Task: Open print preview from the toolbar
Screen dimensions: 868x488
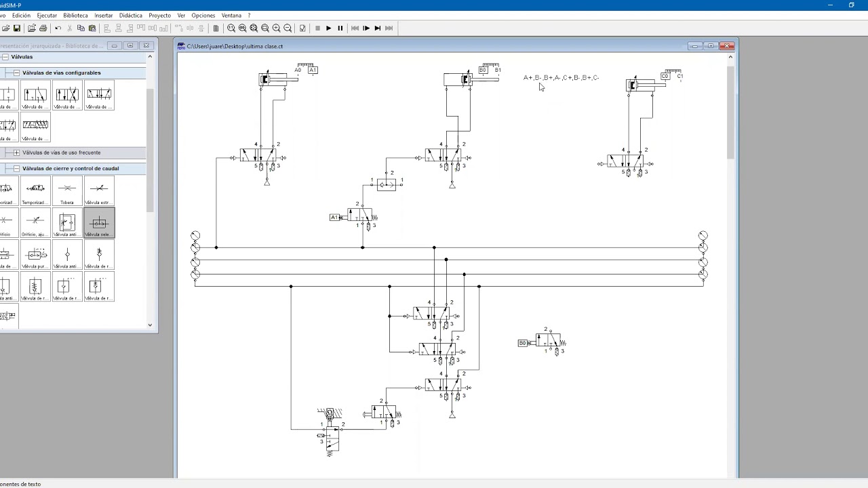Action: [x=31, y=28]
